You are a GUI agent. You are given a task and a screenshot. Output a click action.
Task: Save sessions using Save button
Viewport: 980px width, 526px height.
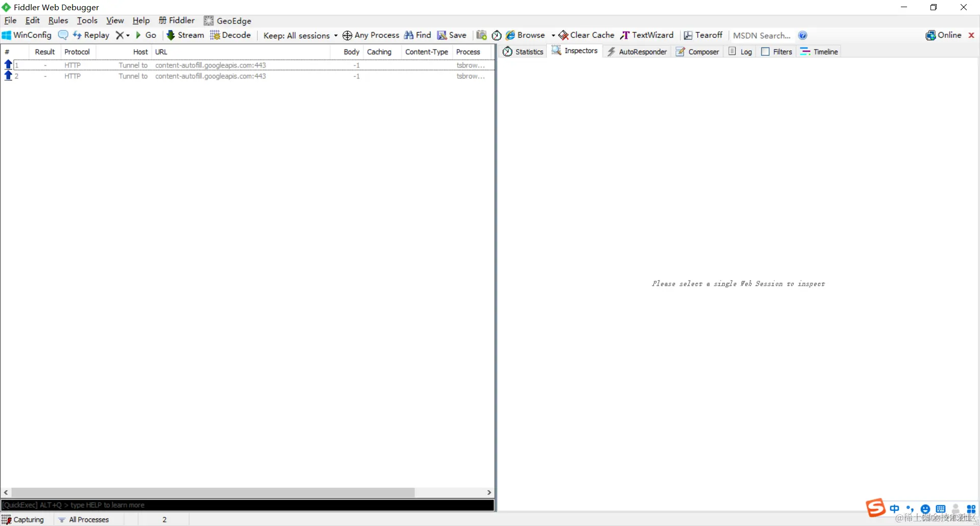(x=452, y=35)
